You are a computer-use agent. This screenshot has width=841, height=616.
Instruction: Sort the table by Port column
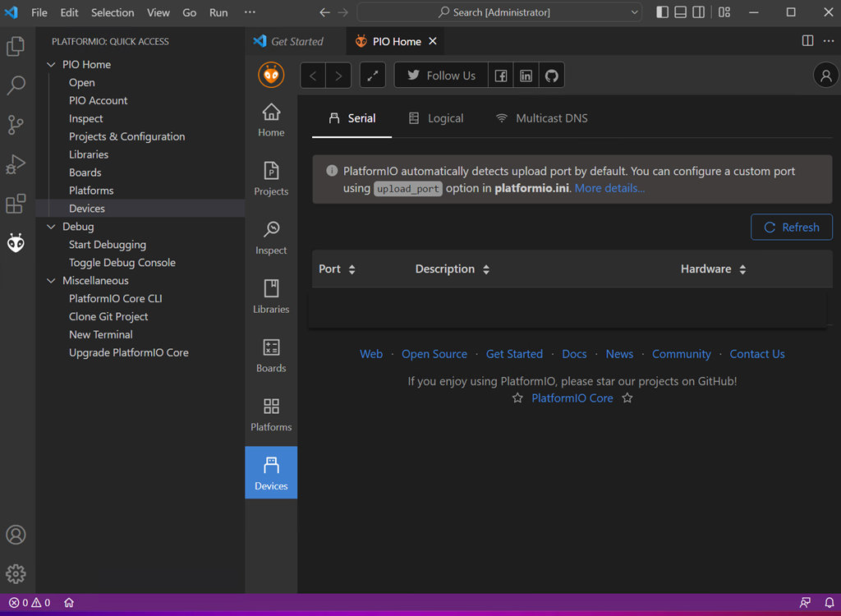[x=337, y=269]
